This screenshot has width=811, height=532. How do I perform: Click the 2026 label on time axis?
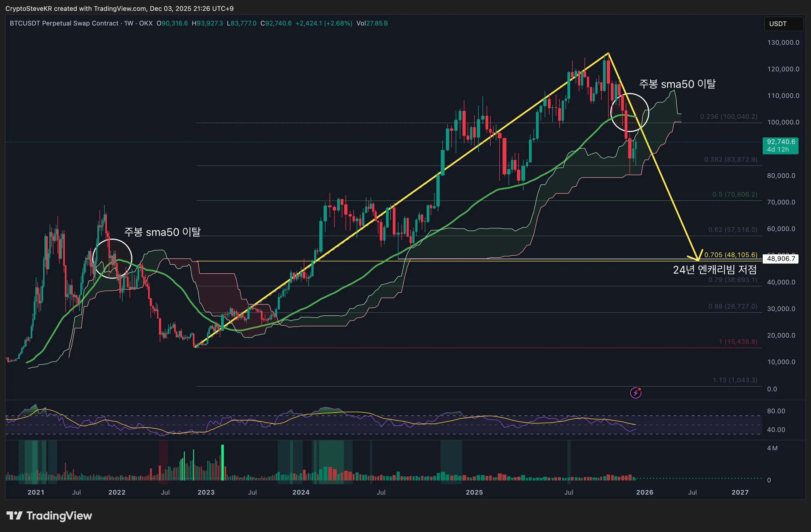click(645, 492)
